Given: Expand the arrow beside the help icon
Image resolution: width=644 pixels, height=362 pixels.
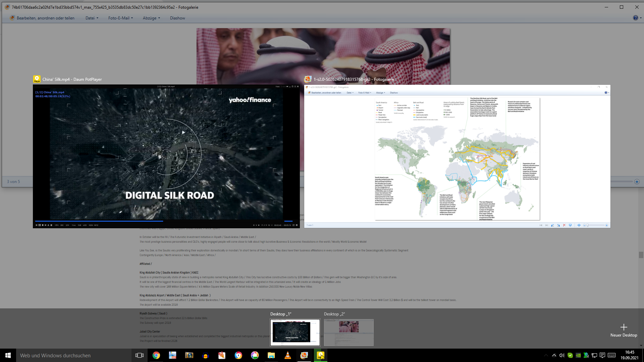Looking at the screenshot, I should [x=641, y=18].
